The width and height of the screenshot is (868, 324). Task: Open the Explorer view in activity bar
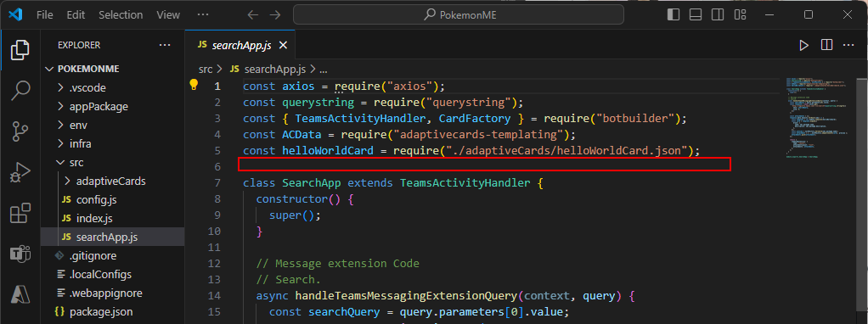[20, 50]
